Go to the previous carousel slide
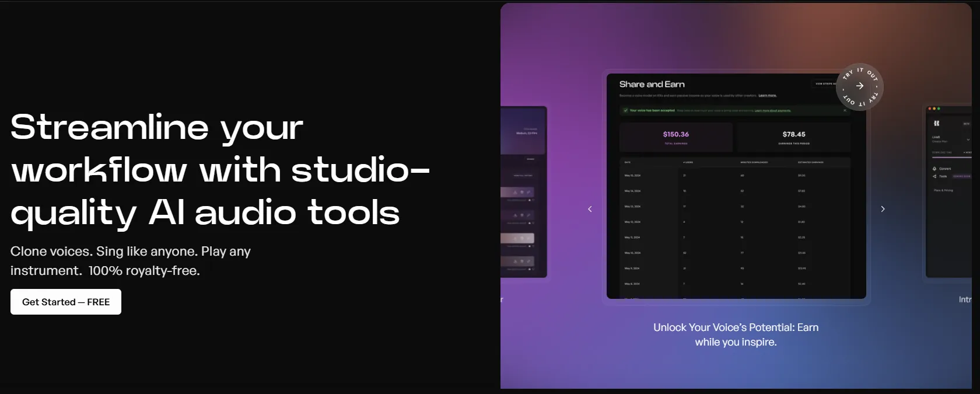This screenshot has width=980, height=394. [x=590, y=209]
